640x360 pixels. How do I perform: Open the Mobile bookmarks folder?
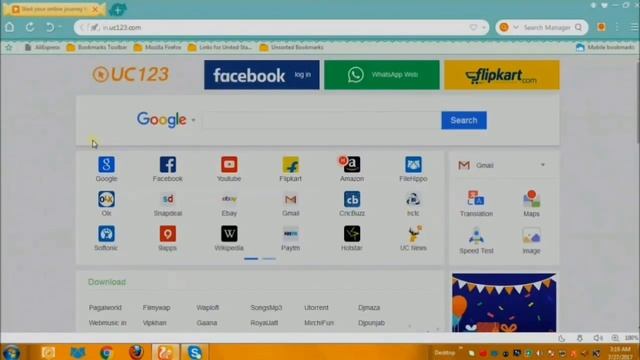[x=605, y=47]
